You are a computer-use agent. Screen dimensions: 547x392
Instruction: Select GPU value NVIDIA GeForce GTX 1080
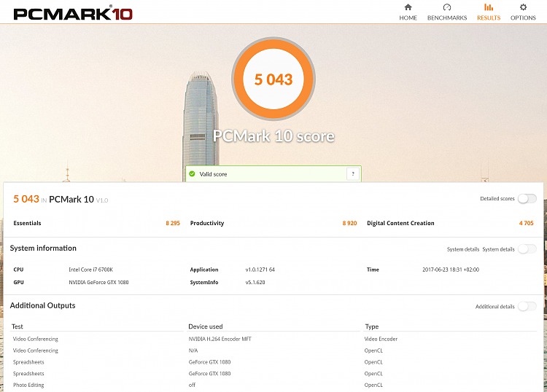(98, 283)
